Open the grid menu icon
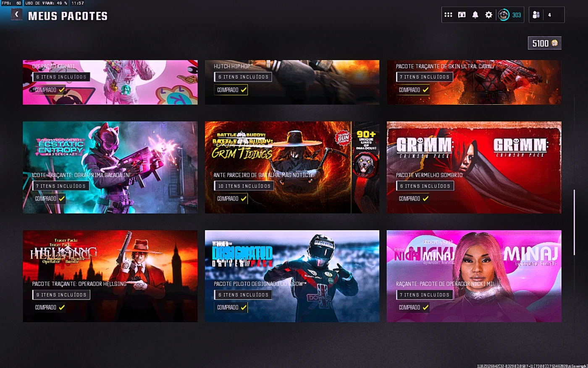The width and height of the screenshot is (588, 368). (x=448, y=15)
